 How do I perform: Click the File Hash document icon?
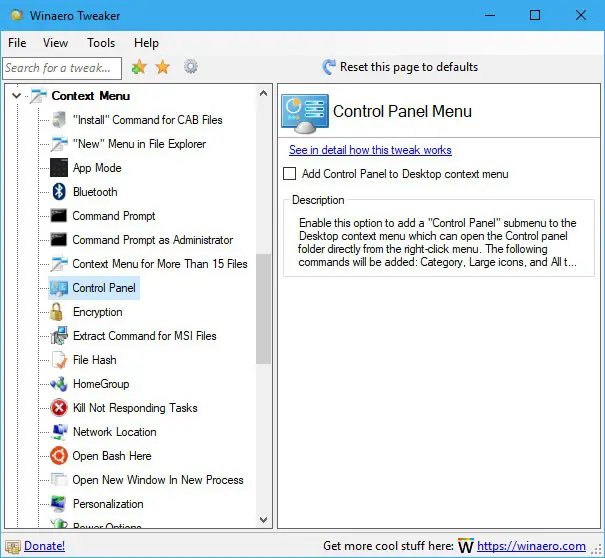coord(59,360)
